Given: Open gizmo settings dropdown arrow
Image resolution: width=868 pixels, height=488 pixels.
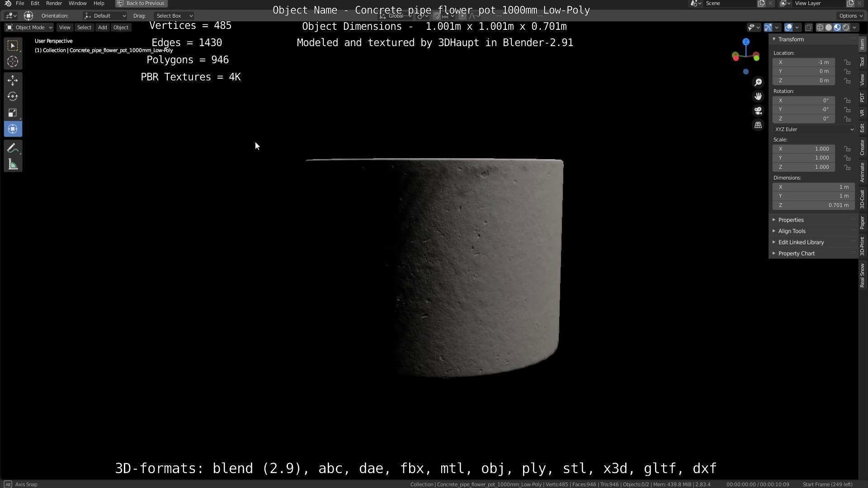Looking at the screenshot, I should (x=777, y=28).
